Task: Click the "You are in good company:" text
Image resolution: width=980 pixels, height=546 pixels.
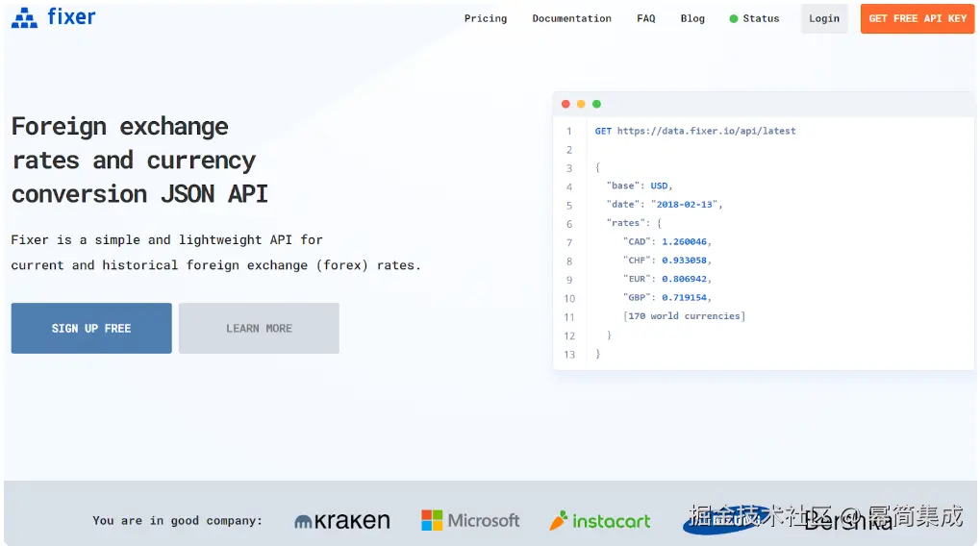Action: point(178,520)
